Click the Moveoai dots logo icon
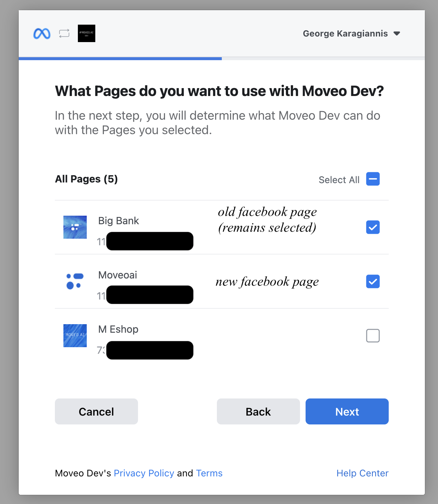438x504 pixels. (75, 281)
